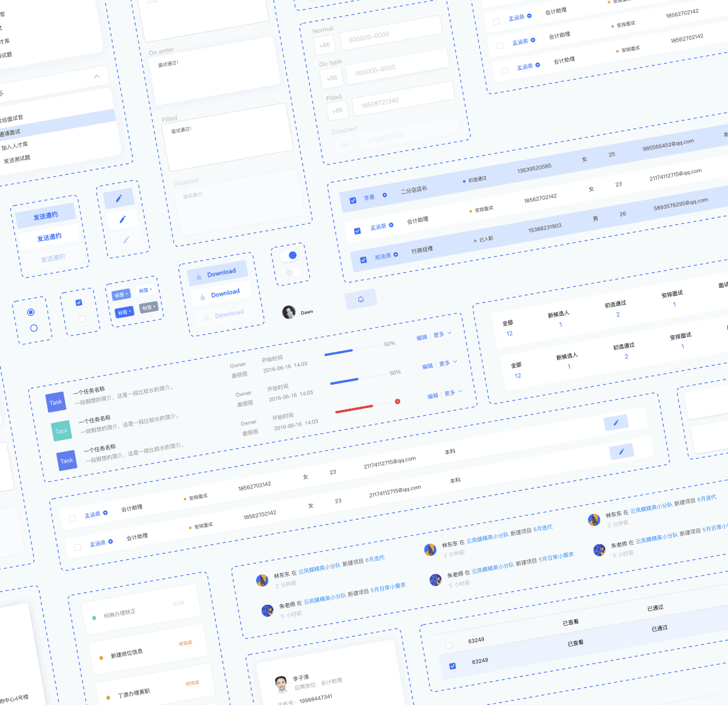Click the 已入职 status label
Image resolution: width=728 pixels, height=705 pixels.
pos(486,239)
